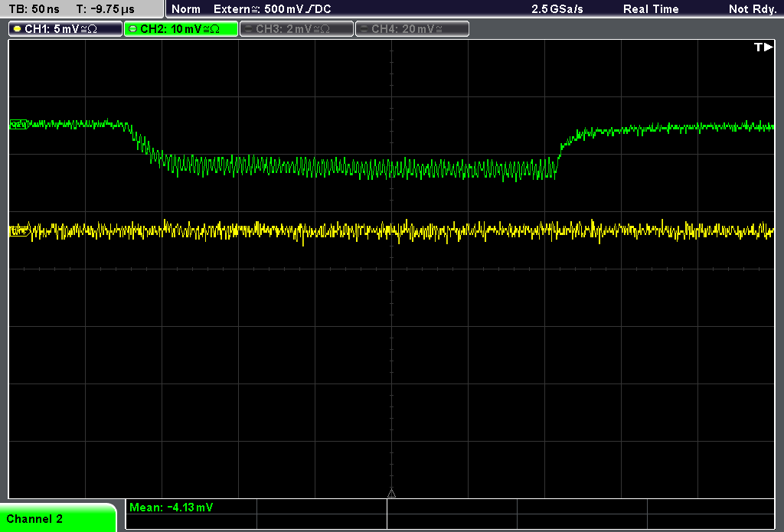Click the trigger time triangle at bottom
This screenshot has width=784, height=532.
391,494
